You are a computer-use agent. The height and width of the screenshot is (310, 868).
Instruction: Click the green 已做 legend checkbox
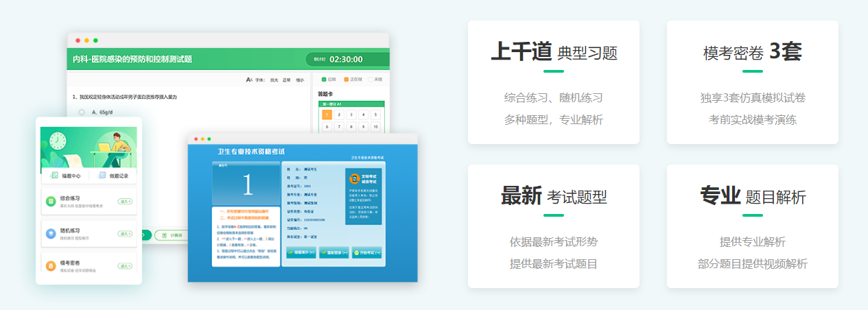pos(325,80)
